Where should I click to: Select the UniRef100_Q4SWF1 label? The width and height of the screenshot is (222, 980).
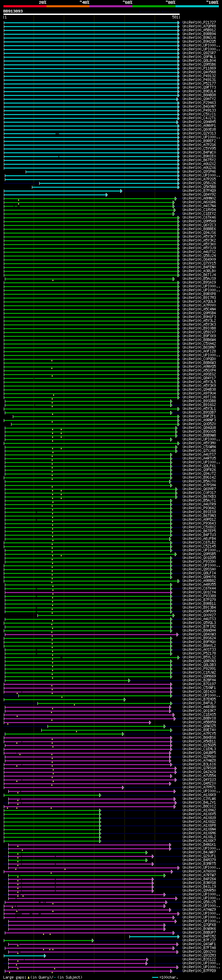pos(199,945)
